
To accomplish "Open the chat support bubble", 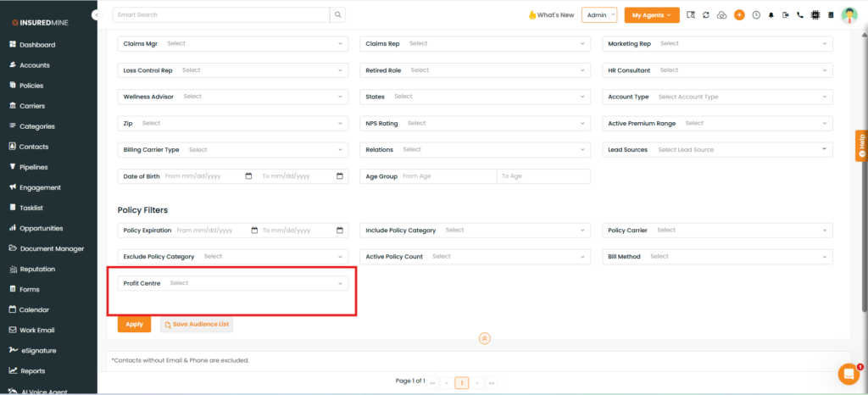I will coord(849,374).
